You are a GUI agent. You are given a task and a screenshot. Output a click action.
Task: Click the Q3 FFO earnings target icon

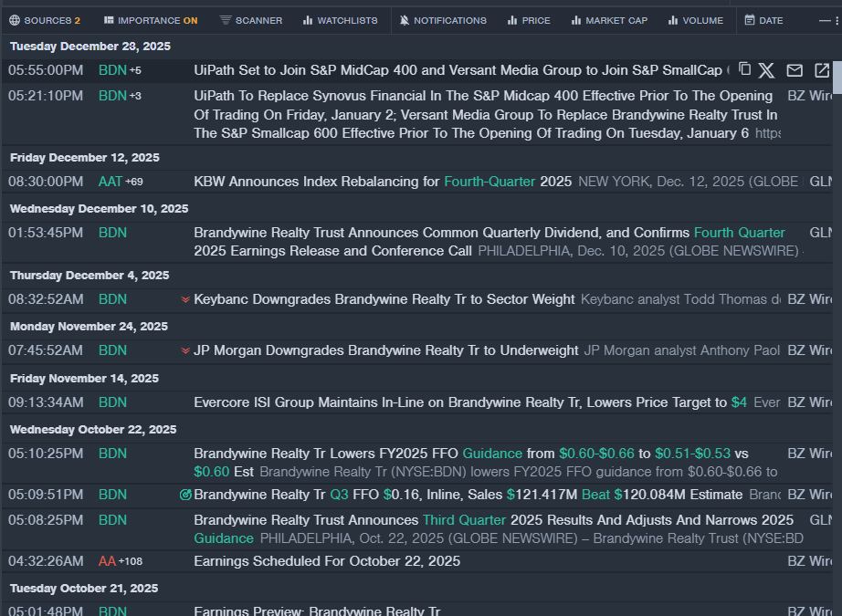pos(185,495)
